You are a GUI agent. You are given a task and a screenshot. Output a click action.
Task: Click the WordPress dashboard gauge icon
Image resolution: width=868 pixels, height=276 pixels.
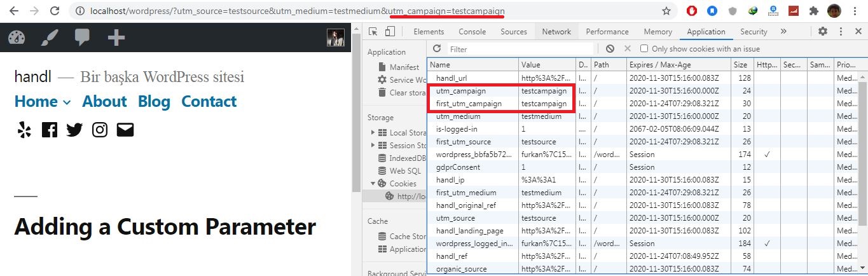pyautogui.click(x=17, y=38)
